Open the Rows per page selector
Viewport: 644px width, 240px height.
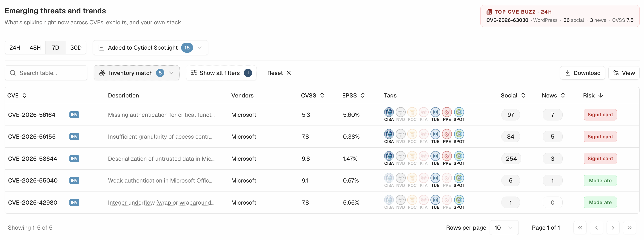[504, 228]
